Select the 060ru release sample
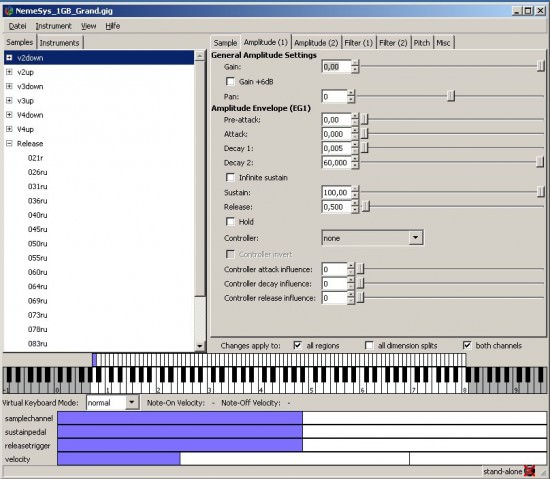550x479 pixels. [38, 272]
